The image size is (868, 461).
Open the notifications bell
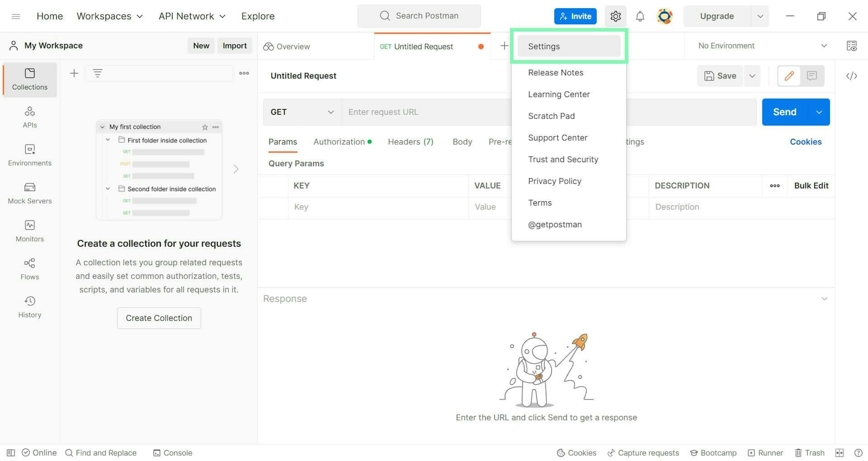point(640,16)
